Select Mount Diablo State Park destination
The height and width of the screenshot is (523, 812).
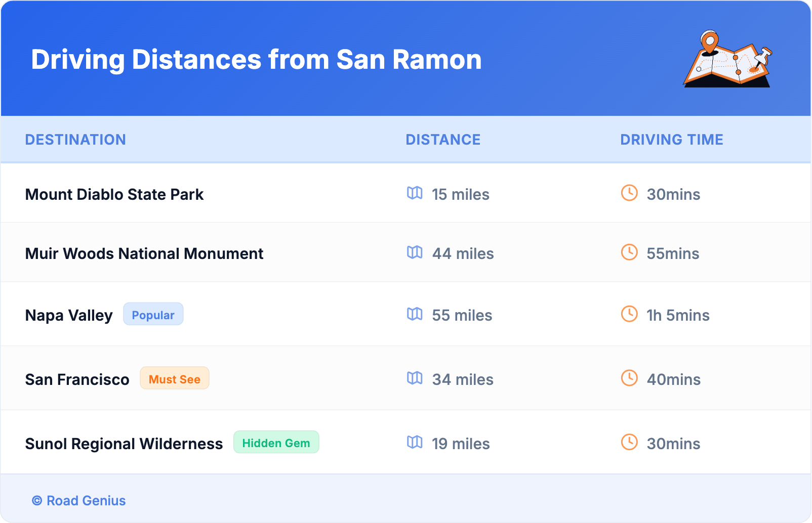(114, 195)
